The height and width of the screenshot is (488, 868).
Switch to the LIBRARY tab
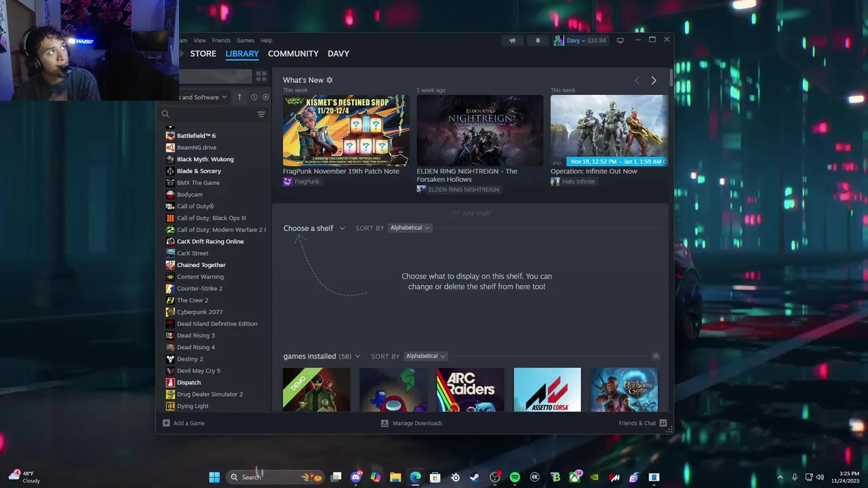point(242,54)
